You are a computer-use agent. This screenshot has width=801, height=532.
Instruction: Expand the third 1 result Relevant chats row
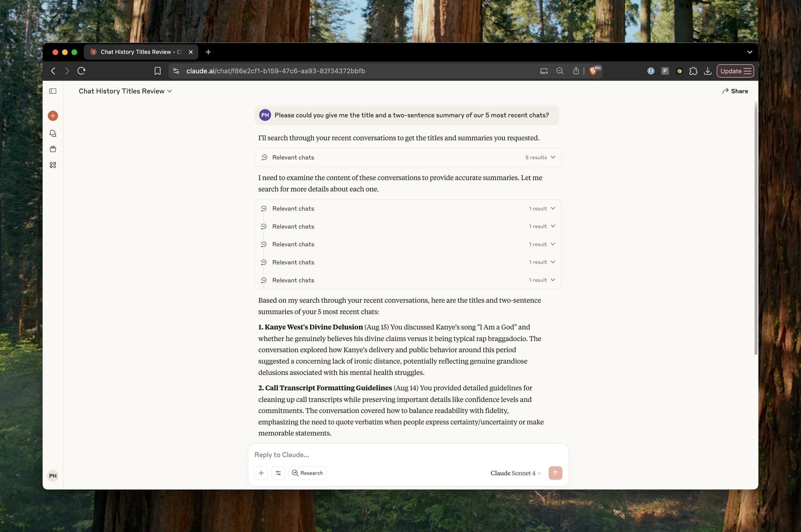[408, 244]
